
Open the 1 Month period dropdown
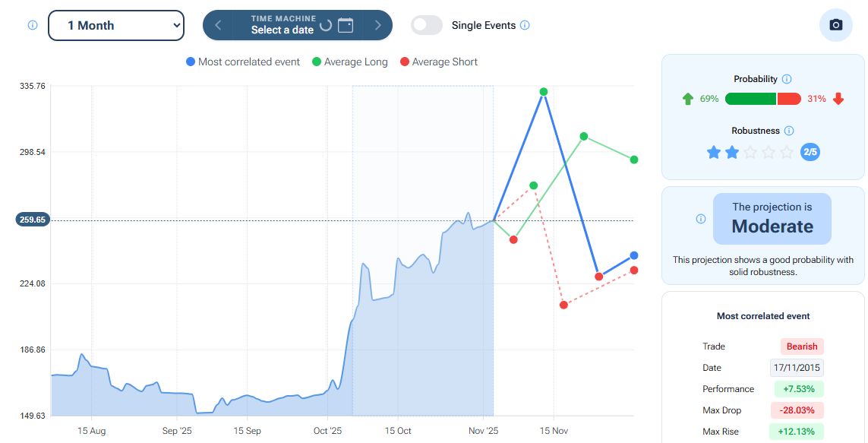(x=116, y=25)
